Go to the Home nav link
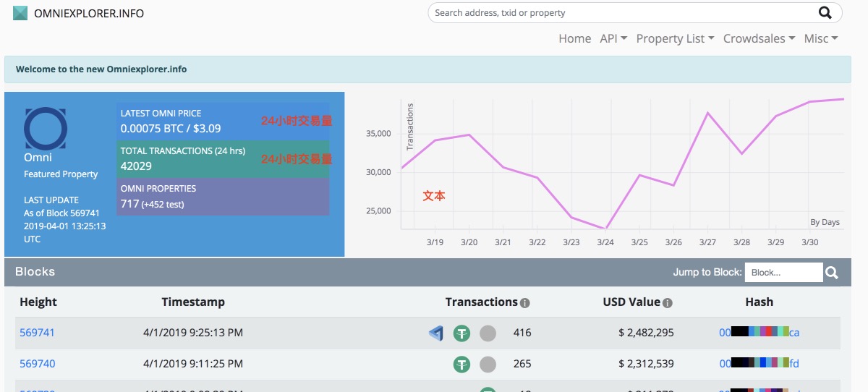Screen dimensions: 868x392 click(x=575, y=38)
